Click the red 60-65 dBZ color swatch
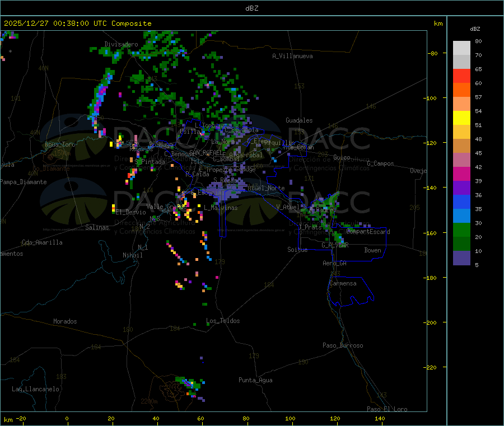504x426 pixels. (x=461, y=76)
